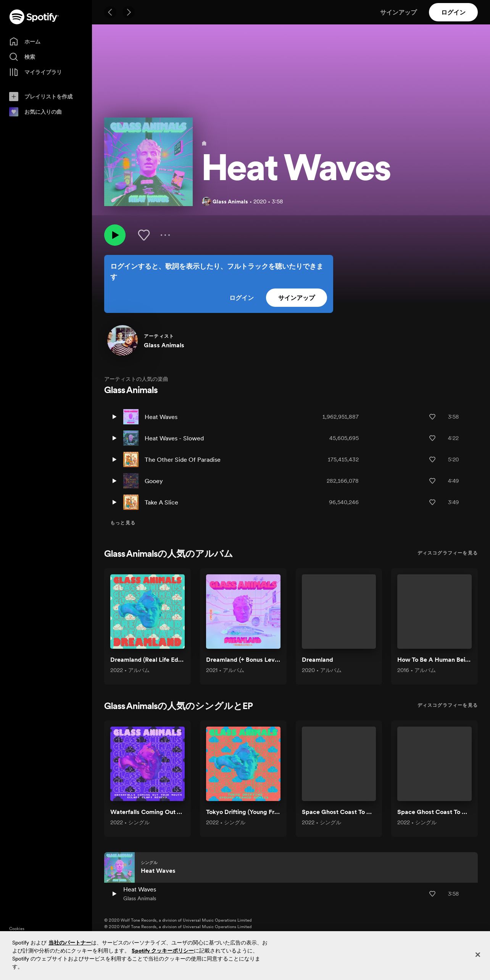Click the white ログイン button at top

(x=453, y=12)
